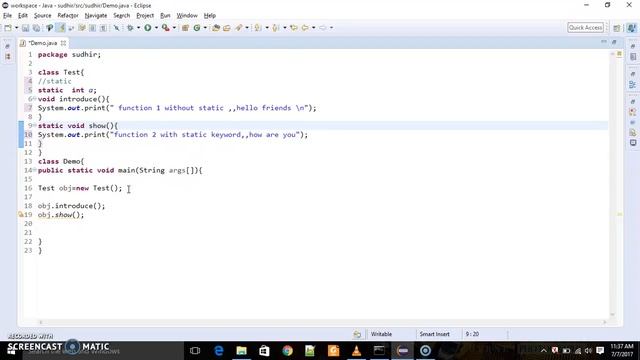Open the Console view icon in right trim

pos(633,143)
